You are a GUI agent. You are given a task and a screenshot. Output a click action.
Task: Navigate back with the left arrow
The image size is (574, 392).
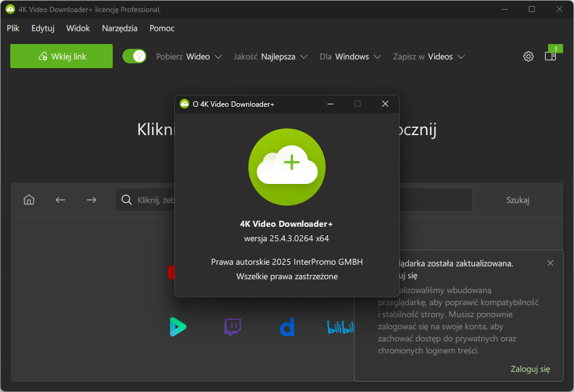60,200
